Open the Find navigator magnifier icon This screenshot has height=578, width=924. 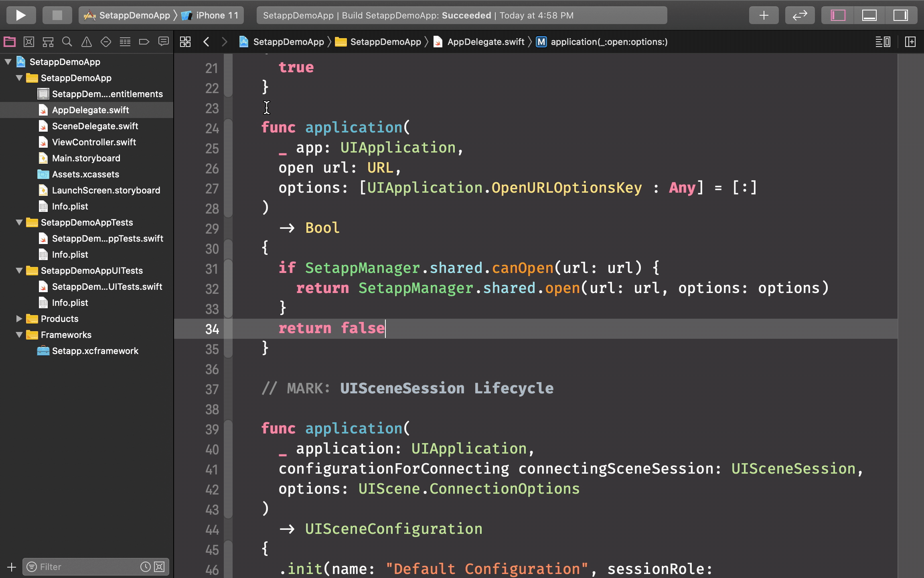click(67, 42)
